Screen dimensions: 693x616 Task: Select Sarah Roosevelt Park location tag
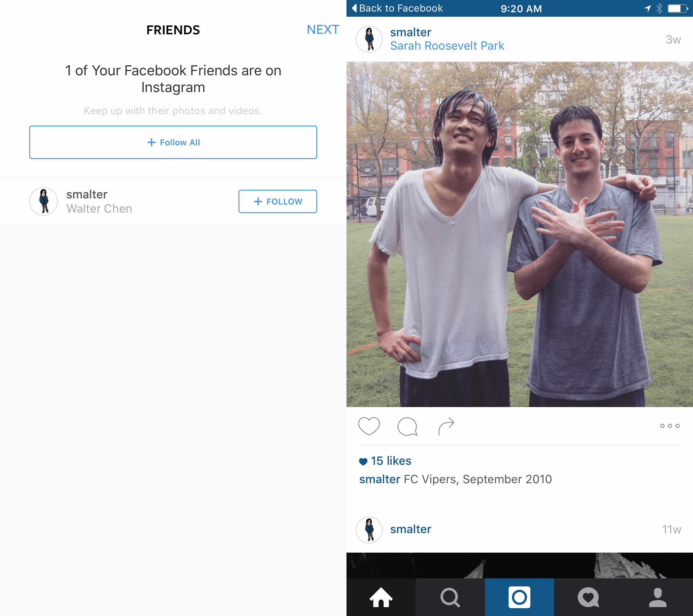447,46
